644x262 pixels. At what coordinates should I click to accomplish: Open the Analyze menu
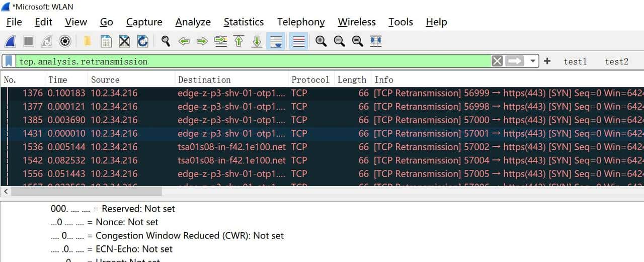pyautogui.click(x=193, y=22)
